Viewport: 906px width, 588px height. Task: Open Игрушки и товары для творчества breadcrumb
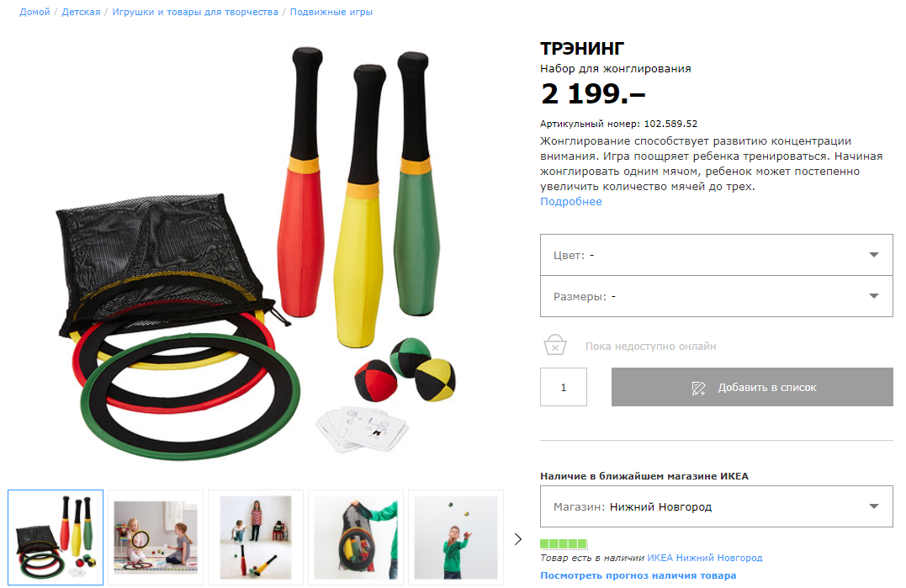pyautogui.click(x=194, y=12)
